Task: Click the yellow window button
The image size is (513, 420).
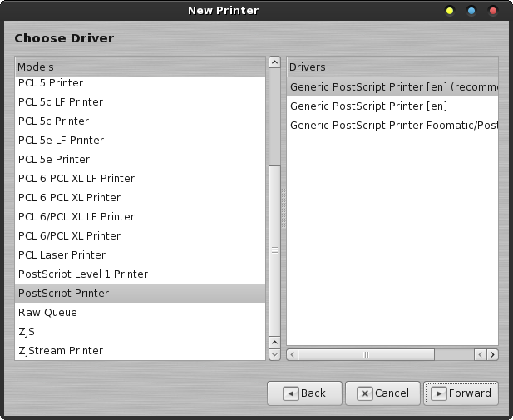Action: (x=450, y=11)
